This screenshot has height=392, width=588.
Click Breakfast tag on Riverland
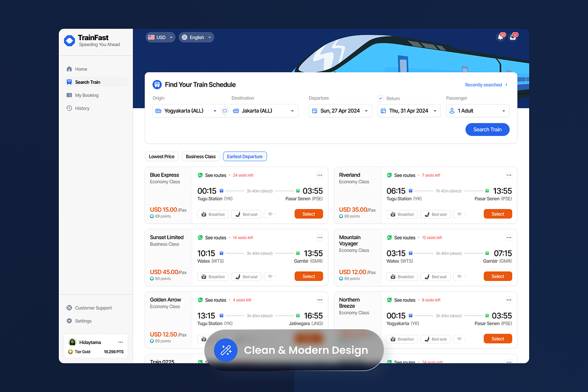[402, 214]
